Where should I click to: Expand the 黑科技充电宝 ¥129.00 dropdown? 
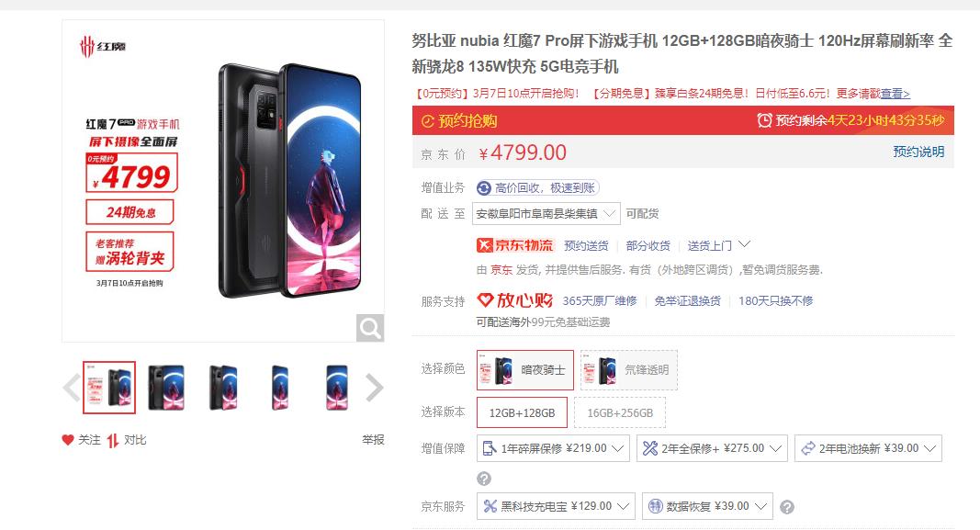point(556,506)
